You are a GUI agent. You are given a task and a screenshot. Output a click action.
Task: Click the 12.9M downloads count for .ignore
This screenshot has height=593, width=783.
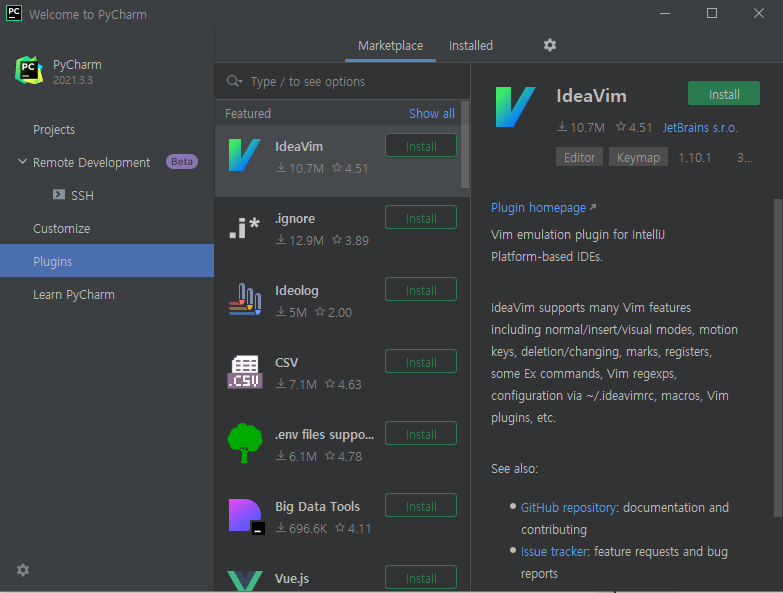tap(300, 240)
